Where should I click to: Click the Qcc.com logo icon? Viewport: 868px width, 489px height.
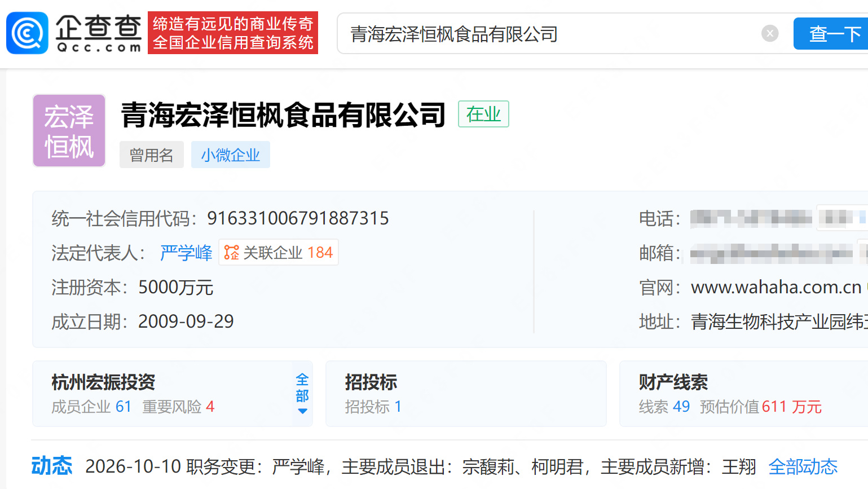pos(27,33)
